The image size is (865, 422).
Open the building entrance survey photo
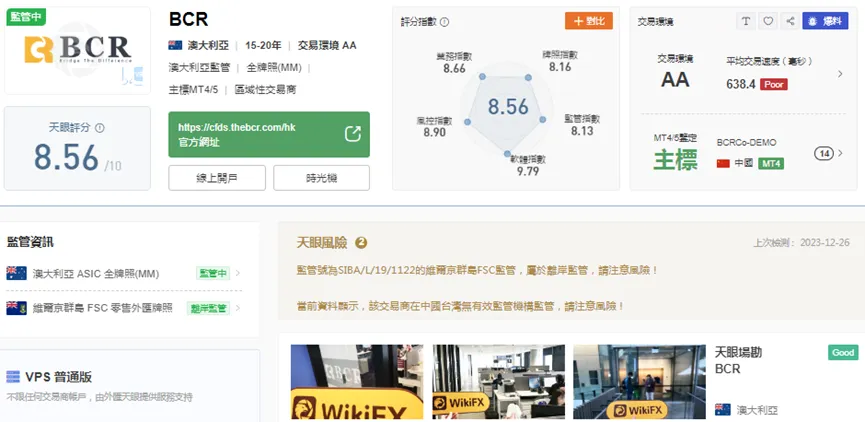click(x=639, y=382)
